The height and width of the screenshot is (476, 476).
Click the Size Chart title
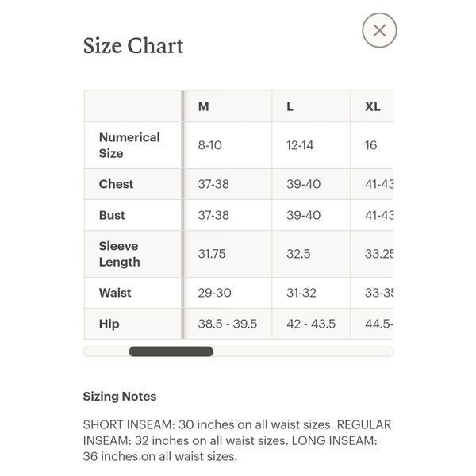click(133, 46)
